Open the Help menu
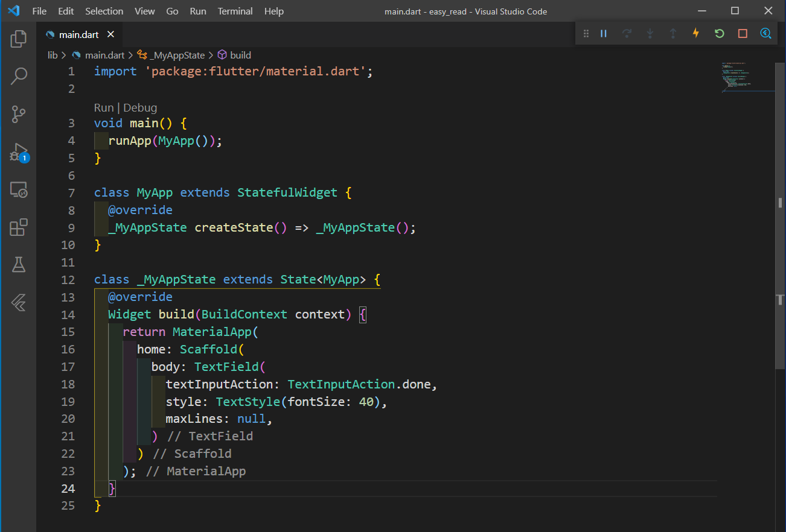 (x=274, y=11)
